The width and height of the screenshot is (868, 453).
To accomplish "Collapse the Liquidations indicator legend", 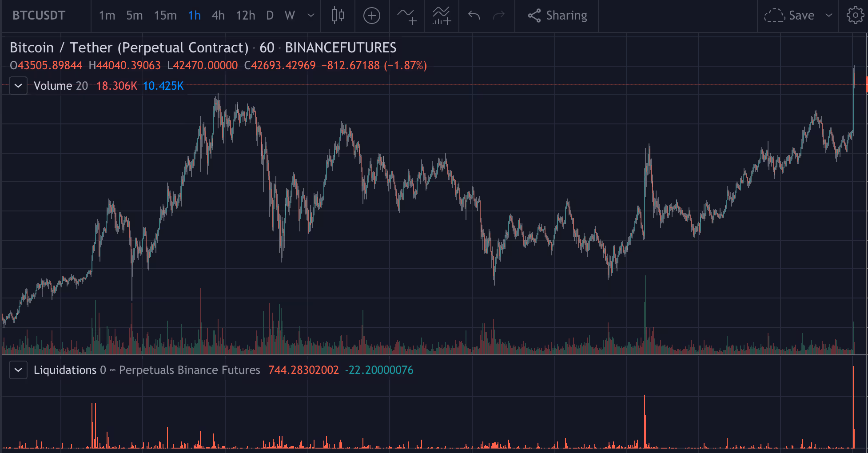I will click(18, 370).
